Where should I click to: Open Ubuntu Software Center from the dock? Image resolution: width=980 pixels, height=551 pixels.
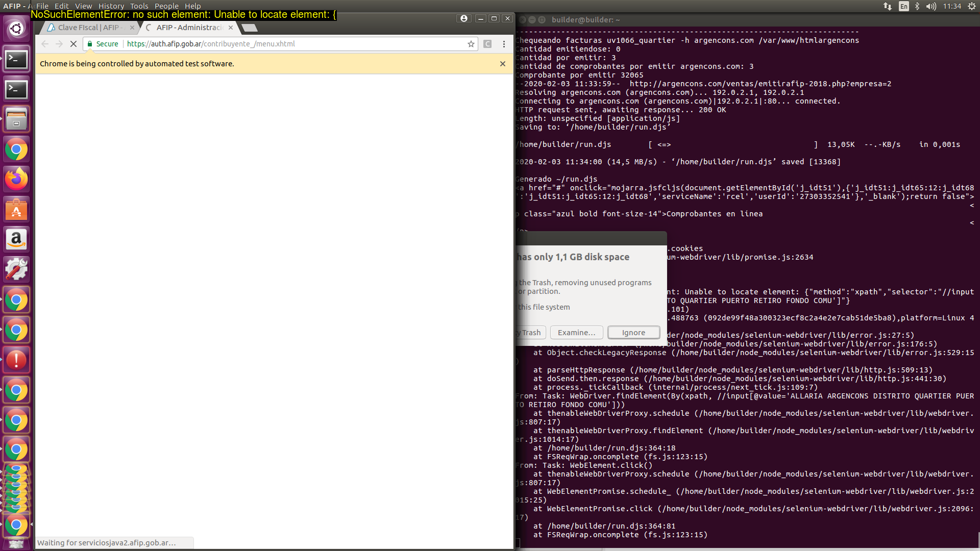16,209
